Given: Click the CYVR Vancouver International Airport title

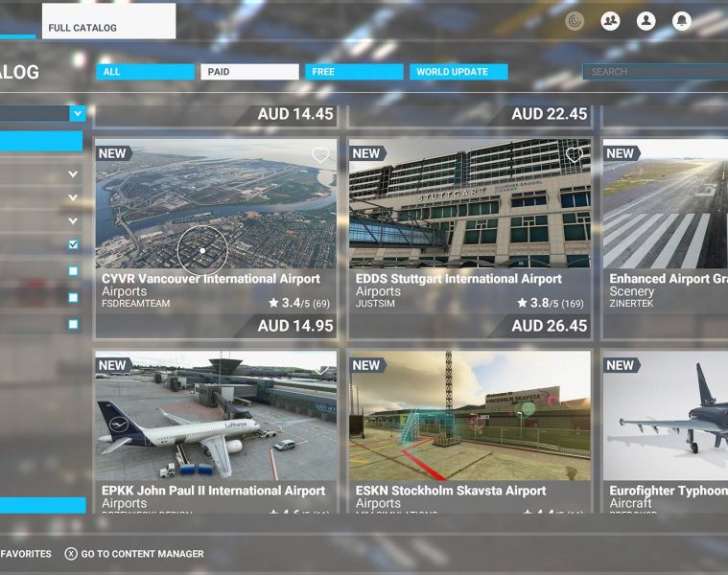Looking at the screenshot, I should click(211, 279).
